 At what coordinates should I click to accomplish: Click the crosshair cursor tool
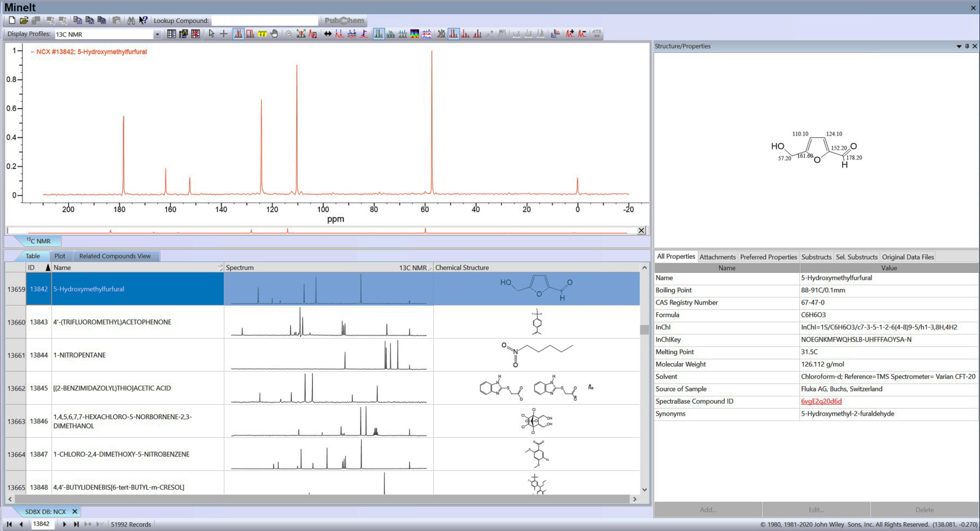click(223, 34)
